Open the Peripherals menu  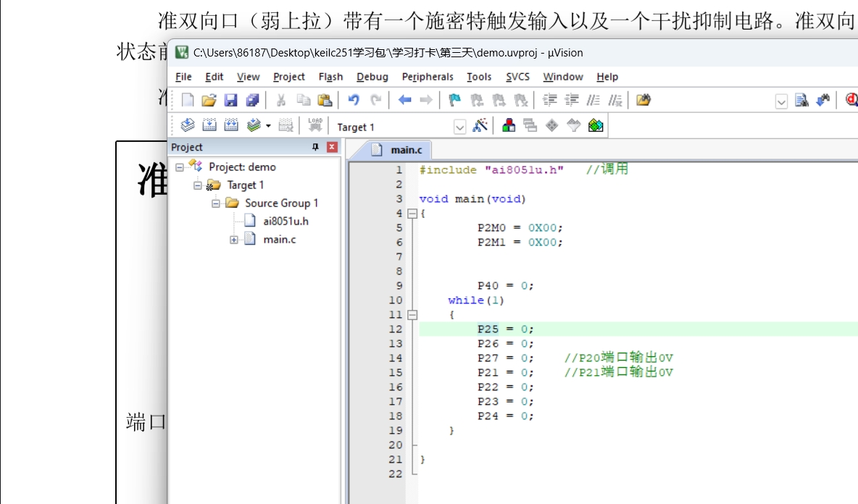[428, 77]
